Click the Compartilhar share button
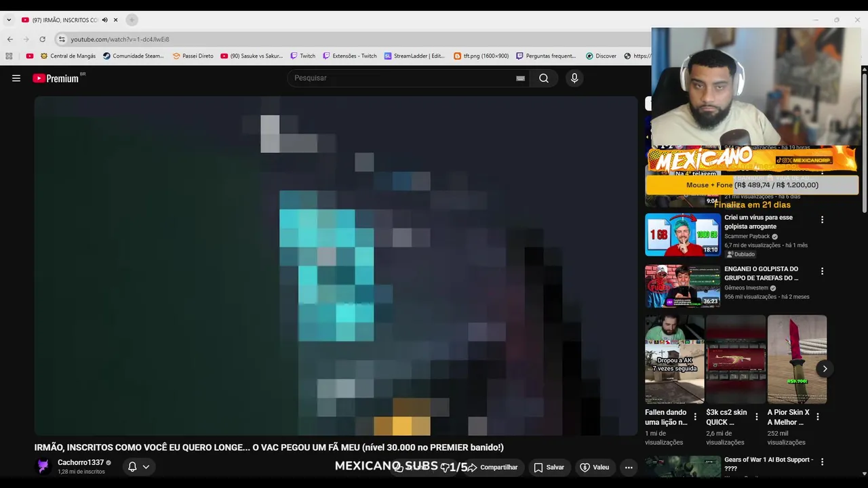The height and width of the screenshot is (488, 868). click(493, 467)
